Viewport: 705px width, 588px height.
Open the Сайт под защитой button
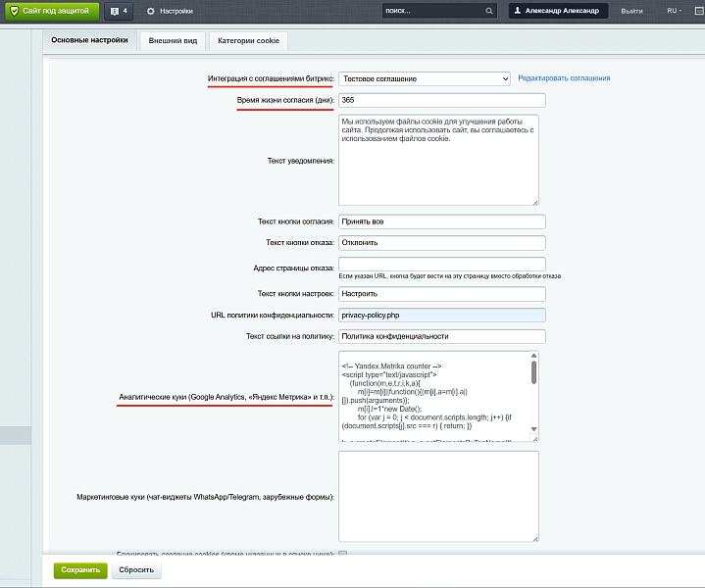(52, 11)
